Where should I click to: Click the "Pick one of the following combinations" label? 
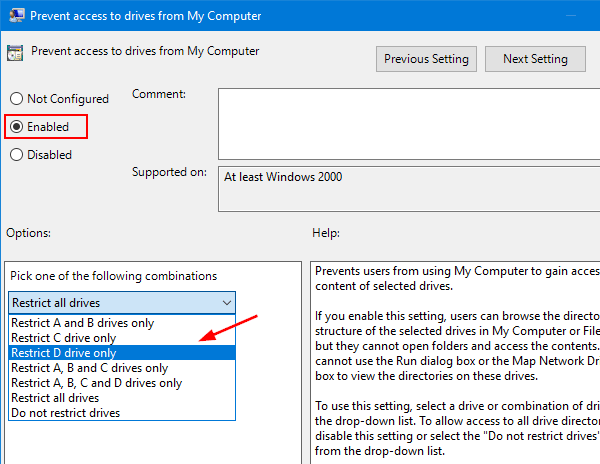[x=113, y=275]
